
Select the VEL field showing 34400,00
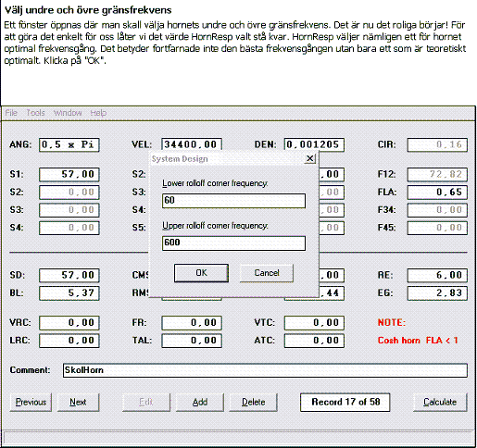click(192, 144)
